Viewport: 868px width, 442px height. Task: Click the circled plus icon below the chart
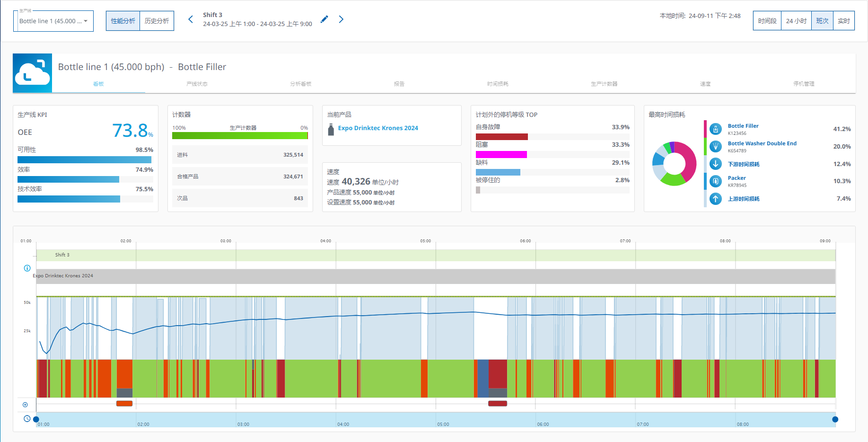point(26,405)
